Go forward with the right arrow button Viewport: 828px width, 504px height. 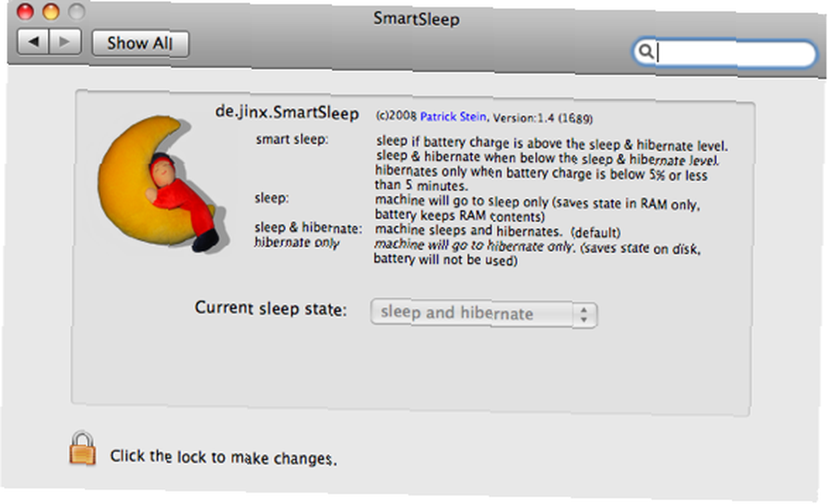point(65,41)
